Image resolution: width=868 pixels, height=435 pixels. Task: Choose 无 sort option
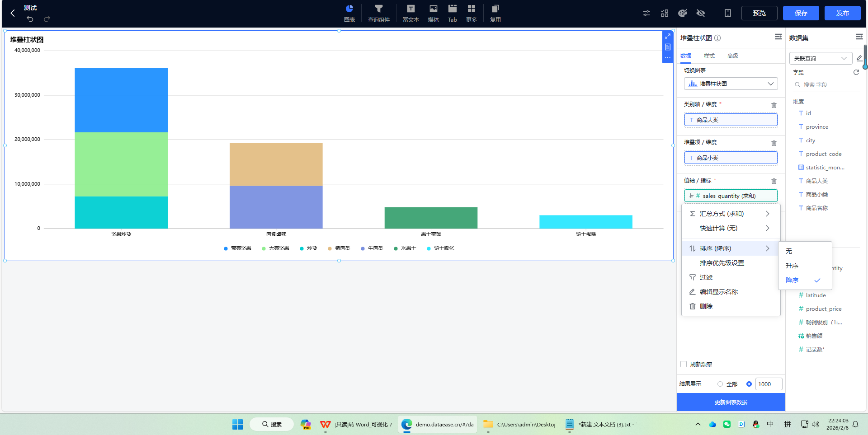tap(805, 251)
